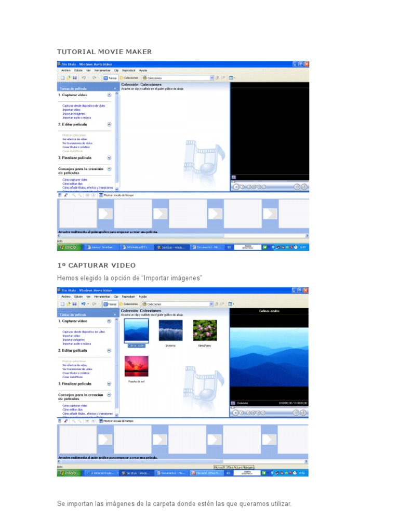Click the preview seek bar in the lower screenshot
Image resolution: width=399 pixels, height=532 pixels.
pos(269,407)
